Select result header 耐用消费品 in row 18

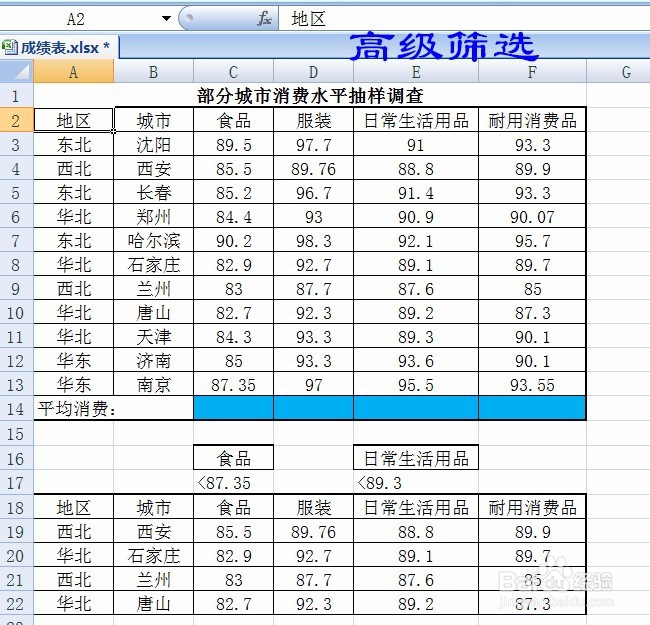[532, 507]
